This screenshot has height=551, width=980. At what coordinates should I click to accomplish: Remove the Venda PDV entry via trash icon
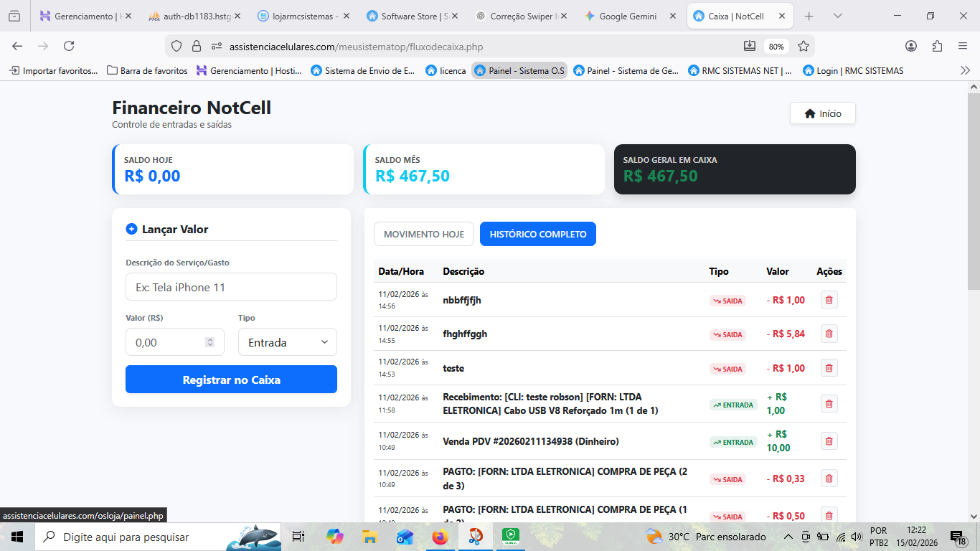[829, 441]
